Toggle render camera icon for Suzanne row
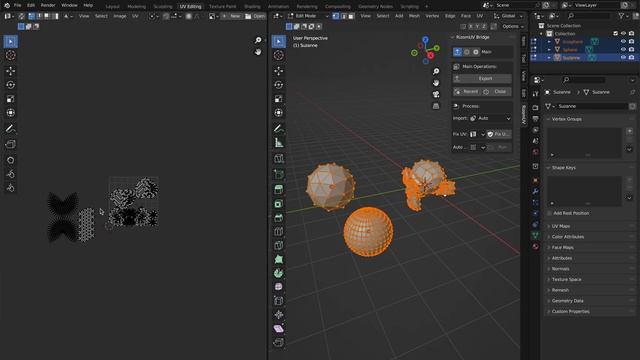The width and height of the screenshot is (640, 360). pyautogui.click(x=631, y=58)
